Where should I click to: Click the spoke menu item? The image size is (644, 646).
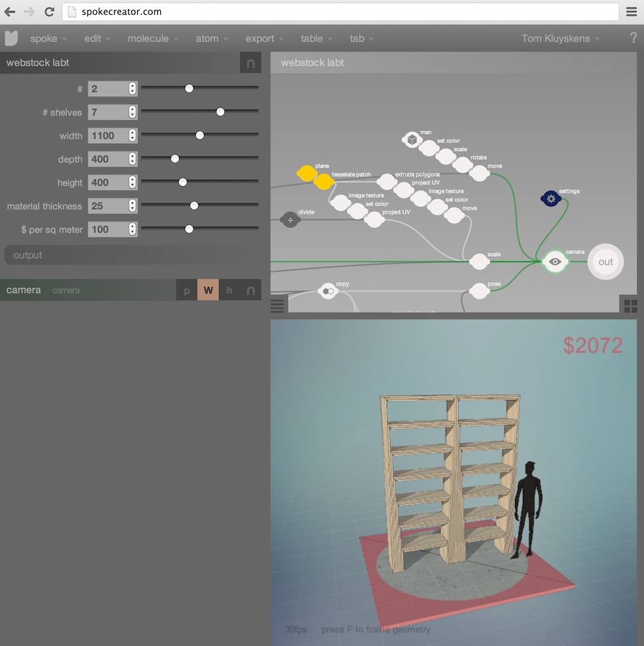tap(43, 39)
